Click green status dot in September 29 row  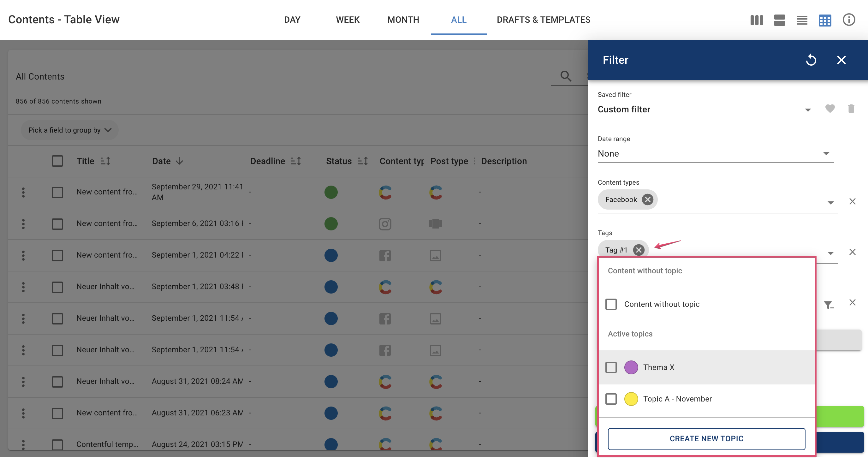[331, 193]
